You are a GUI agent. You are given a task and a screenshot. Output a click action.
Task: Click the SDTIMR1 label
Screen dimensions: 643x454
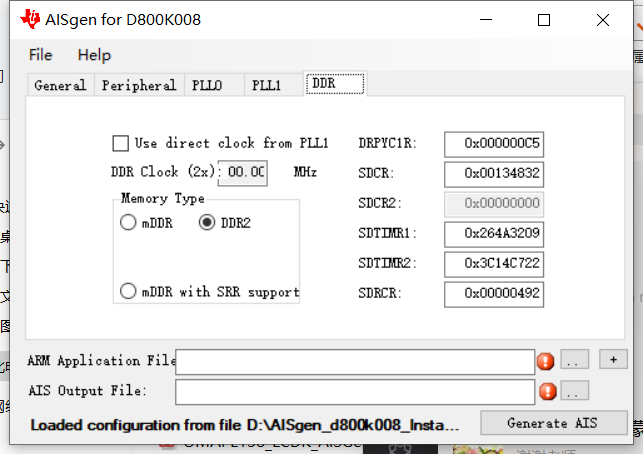[x=387, y=233]
